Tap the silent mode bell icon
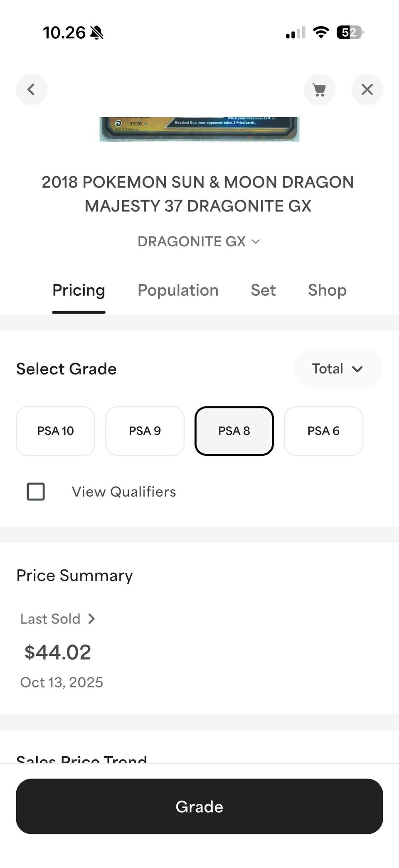 (x=96, y=32)
